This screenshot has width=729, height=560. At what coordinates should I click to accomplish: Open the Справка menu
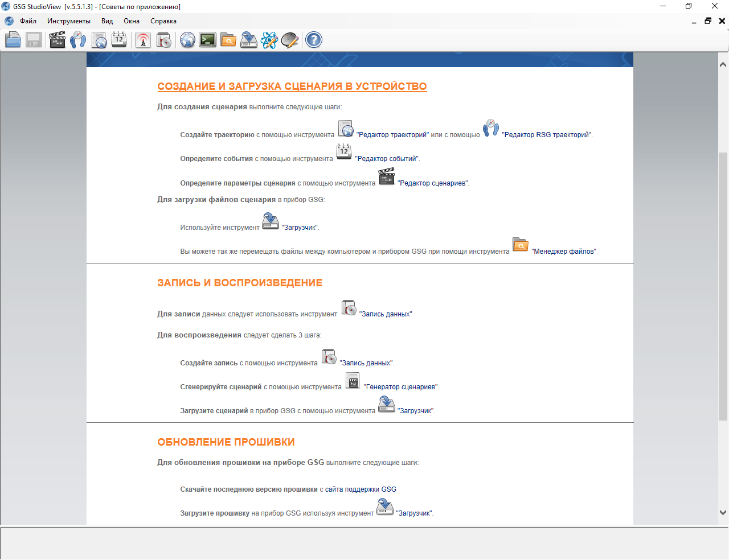[x=163, y=21]
